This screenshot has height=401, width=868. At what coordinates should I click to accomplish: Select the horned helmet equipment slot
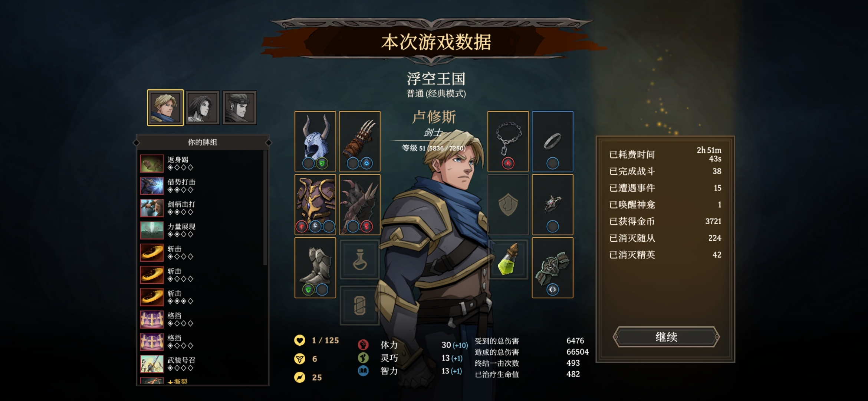315,141
